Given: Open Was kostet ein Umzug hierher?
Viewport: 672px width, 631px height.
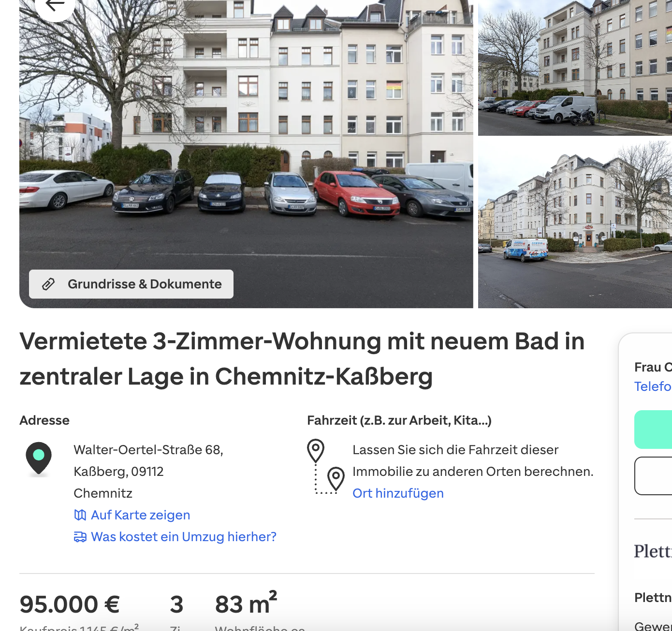Looking at the screenshot, I should (184, 537).
